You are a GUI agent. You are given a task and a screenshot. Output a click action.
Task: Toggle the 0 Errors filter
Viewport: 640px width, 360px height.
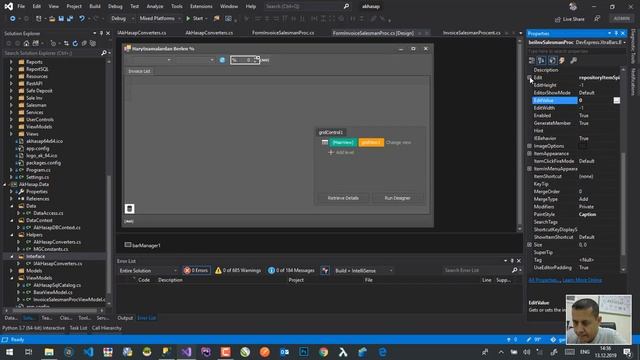(196, 270)
